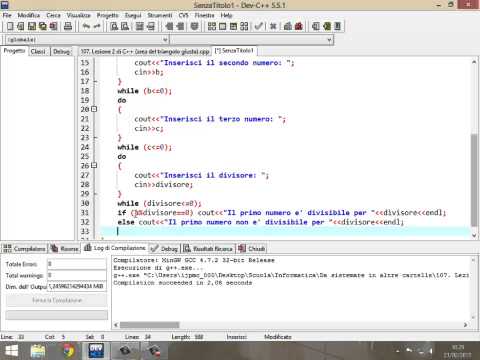
Task: Switch to the Debug sidebar tab
Action: tap(61, 51)
